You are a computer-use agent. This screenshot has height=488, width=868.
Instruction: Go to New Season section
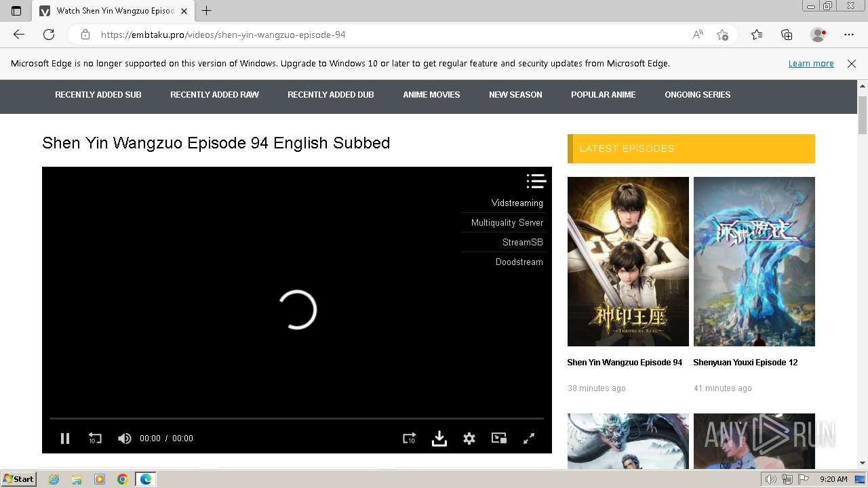click(x=515, y=95)
